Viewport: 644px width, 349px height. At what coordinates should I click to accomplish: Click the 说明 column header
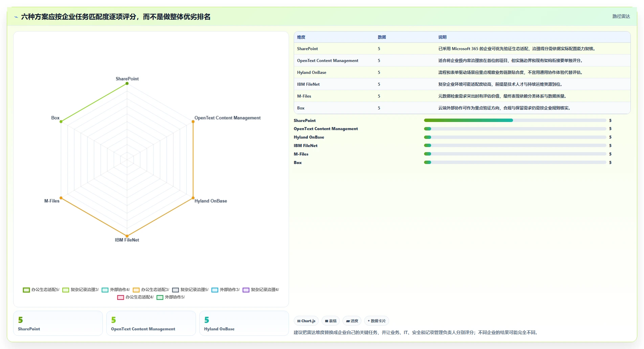point(442,37)
